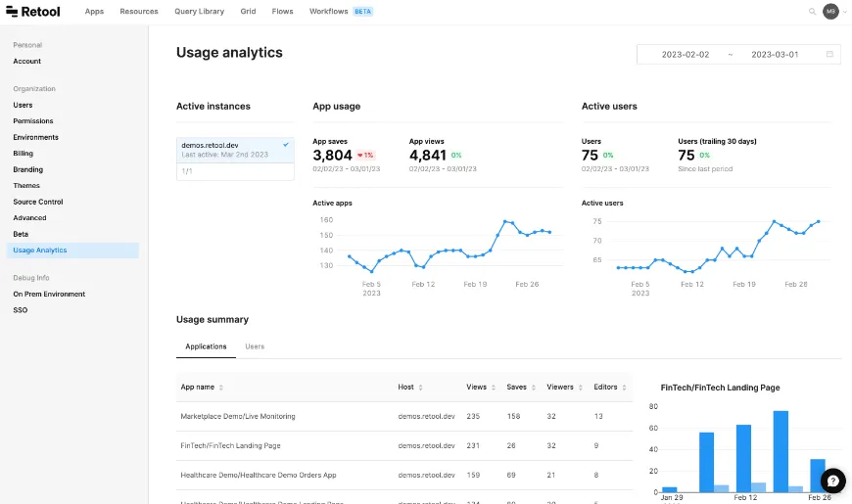Edit end date 2023-03-01
Image resolution: width=852 pixels, height=504 pixels.
[775, 54]
